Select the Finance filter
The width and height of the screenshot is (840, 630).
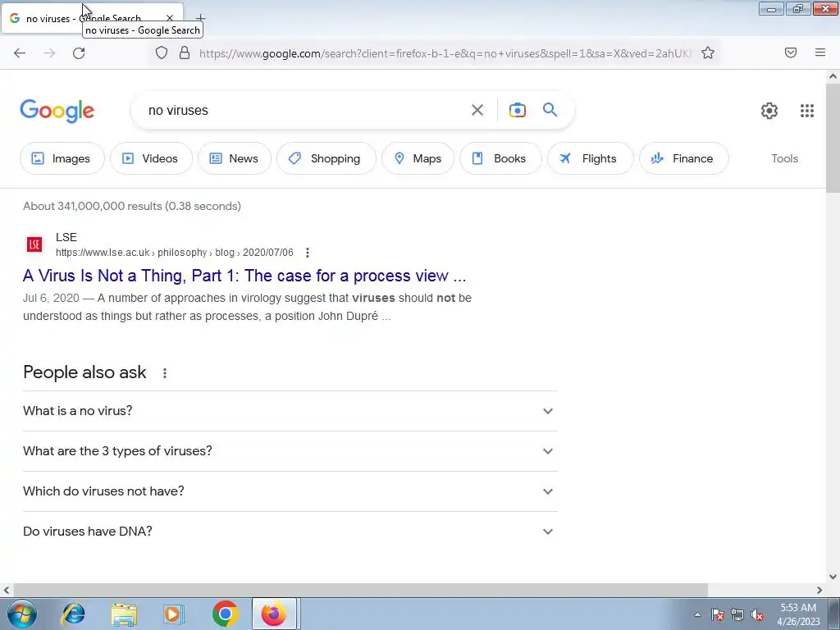tap(684, 158)
